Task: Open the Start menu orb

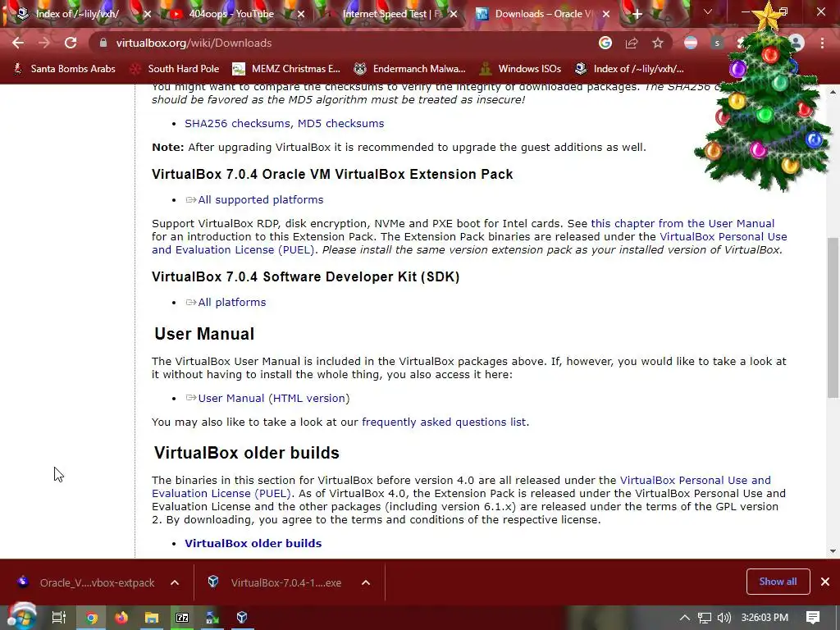Action: click(22, 617)
